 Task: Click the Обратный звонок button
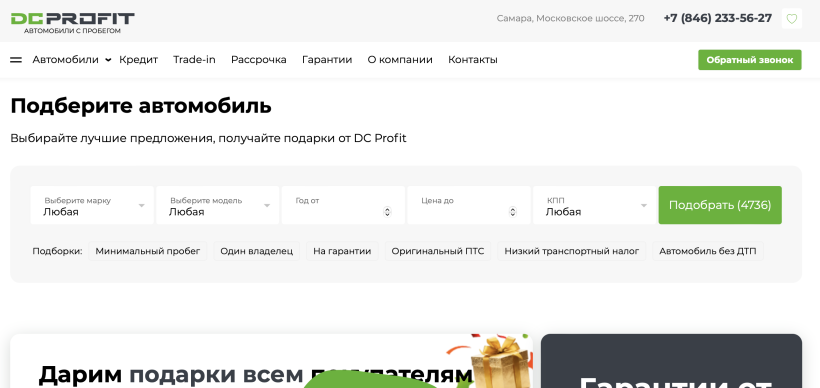tap(749, 60)
